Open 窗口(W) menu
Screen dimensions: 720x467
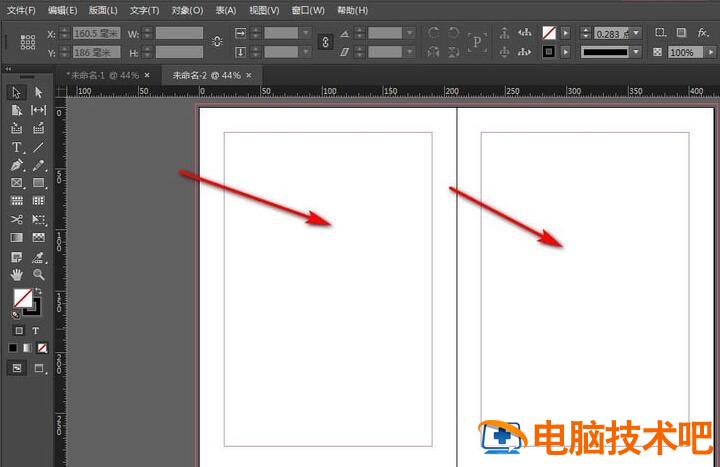click(x=308, y=10)
